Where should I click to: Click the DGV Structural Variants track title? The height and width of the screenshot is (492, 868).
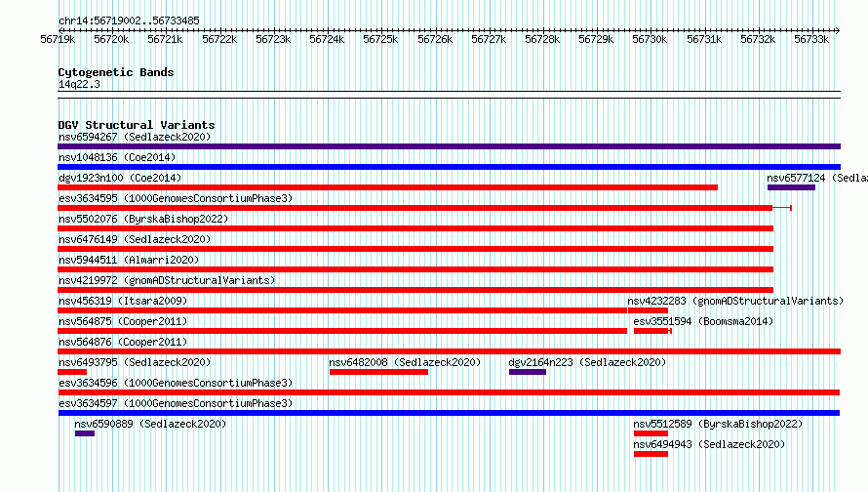tap(137, 125)
